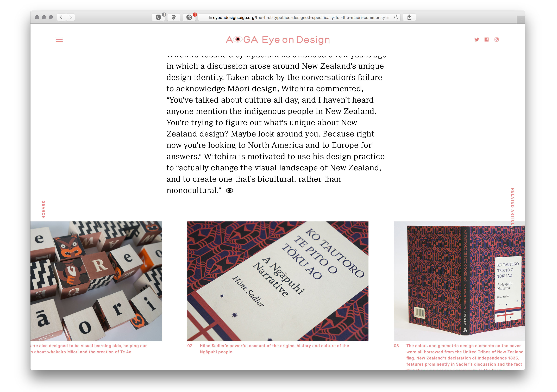Open the standing book jacket image

pyautogui.click(x=459, y=281)
